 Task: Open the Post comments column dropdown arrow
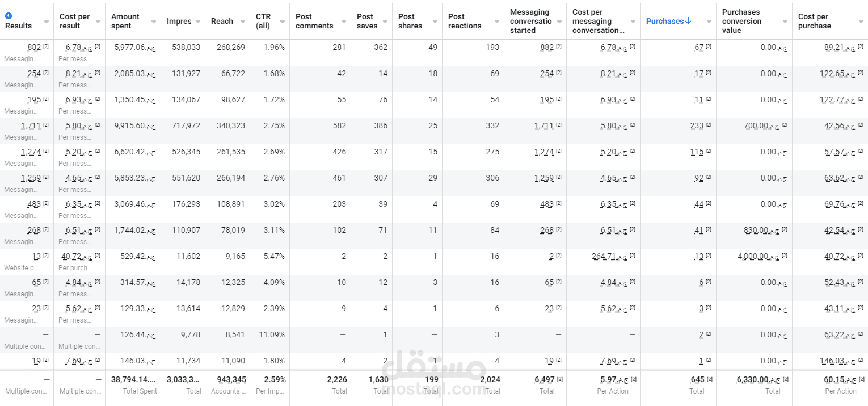tap(344, 22)
